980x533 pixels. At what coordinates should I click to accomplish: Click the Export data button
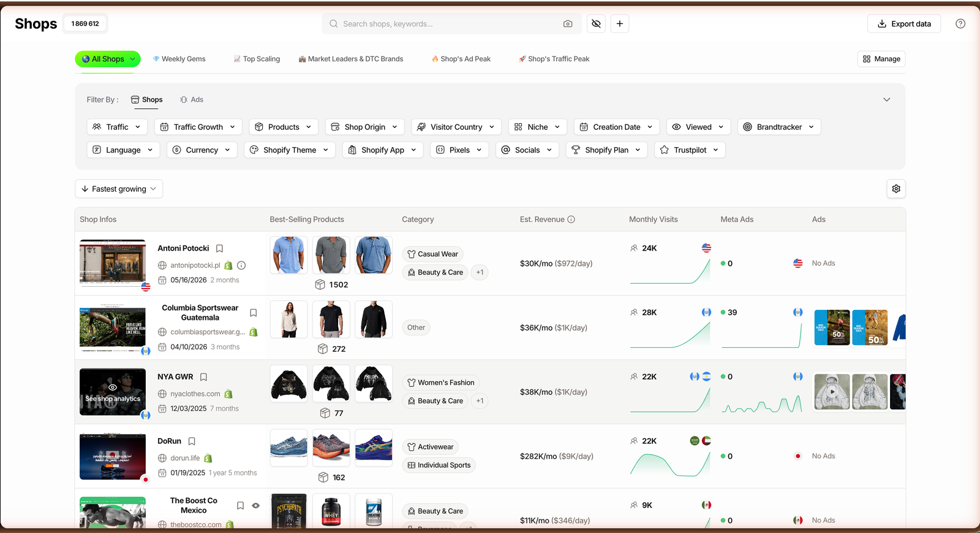[x=904, y=24]
